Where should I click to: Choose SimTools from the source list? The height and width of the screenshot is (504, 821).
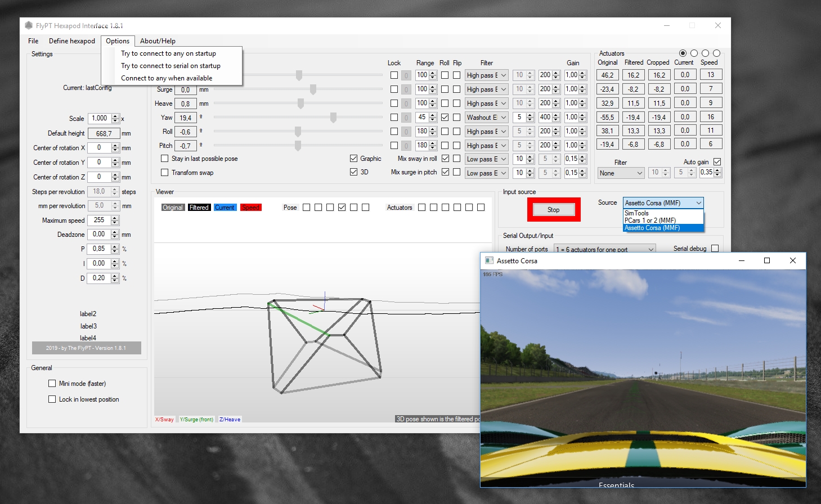(x=636, y=213)
